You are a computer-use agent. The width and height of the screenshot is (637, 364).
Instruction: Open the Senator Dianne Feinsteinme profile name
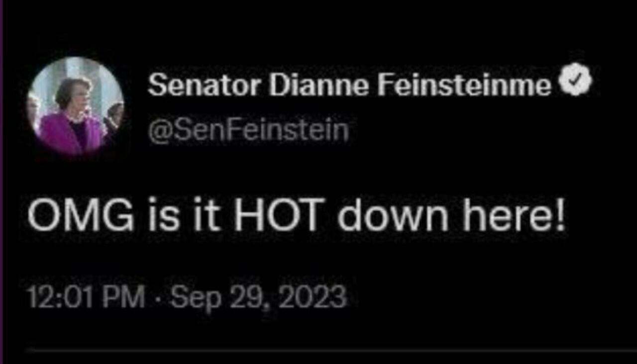(x=350, y=86)
